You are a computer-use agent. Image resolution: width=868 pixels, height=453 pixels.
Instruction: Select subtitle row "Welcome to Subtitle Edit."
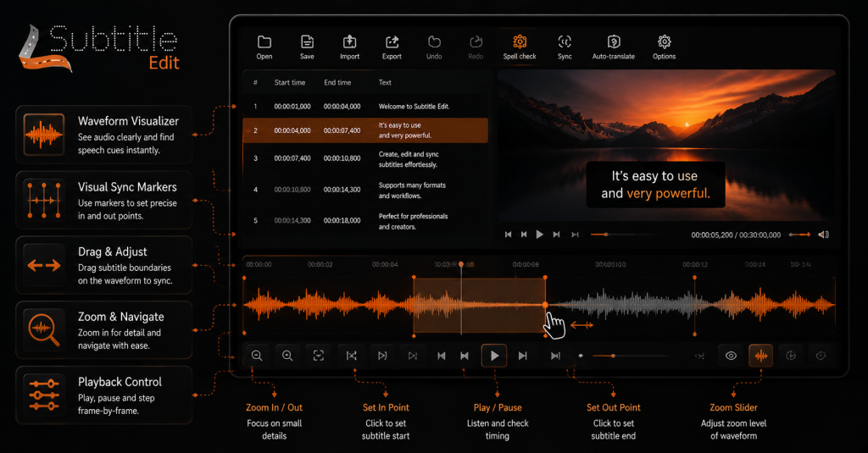tap(365, 106)
